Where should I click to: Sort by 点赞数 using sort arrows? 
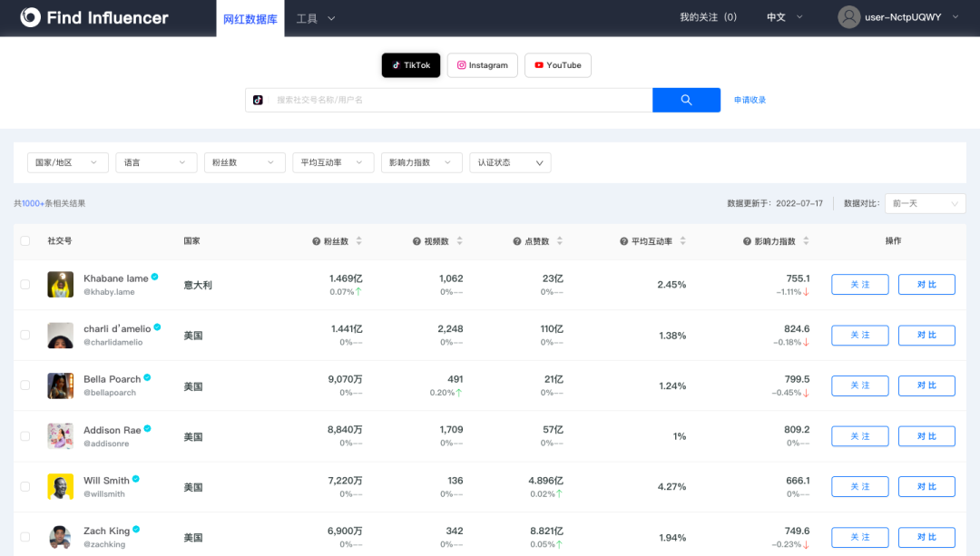point(559,241)
